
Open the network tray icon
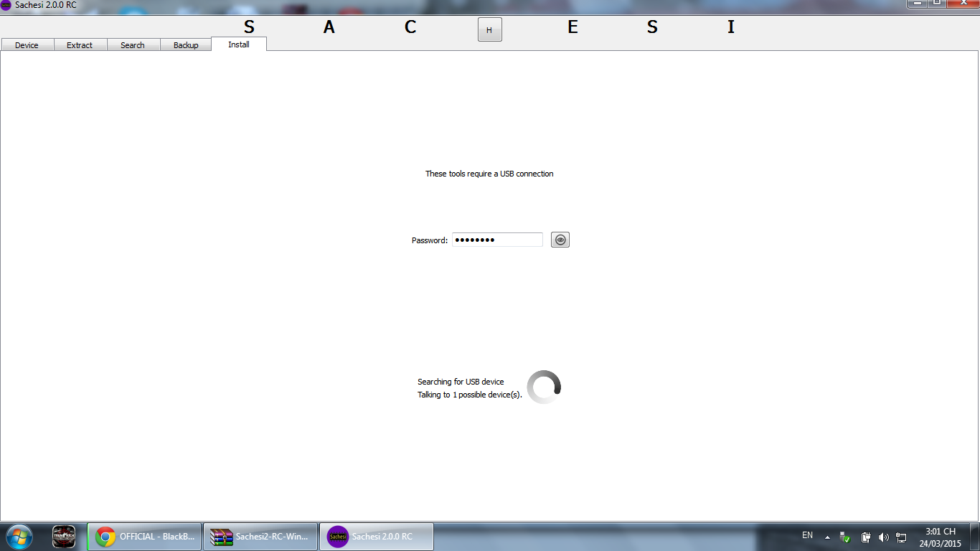[x=902, y=537]
